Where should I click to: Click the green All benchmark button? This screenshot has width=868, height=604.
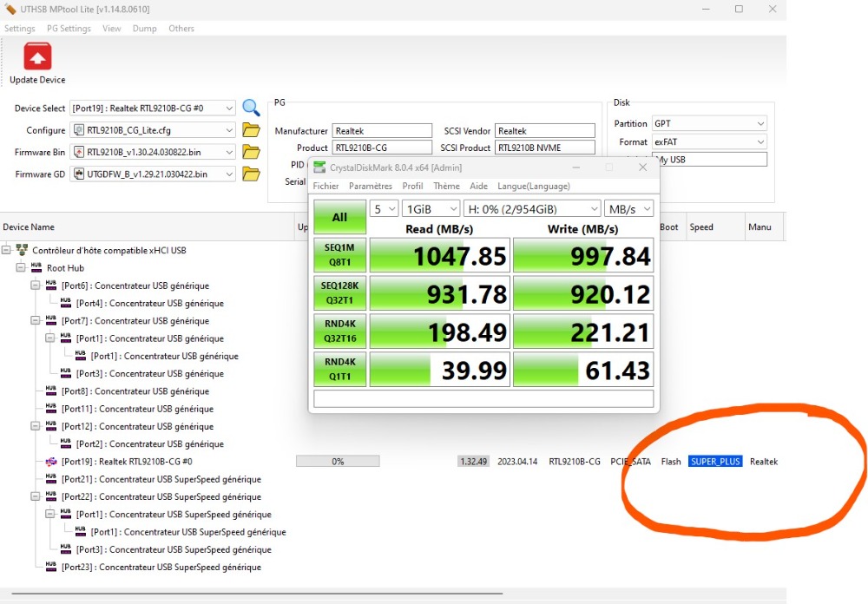point(339,218)
